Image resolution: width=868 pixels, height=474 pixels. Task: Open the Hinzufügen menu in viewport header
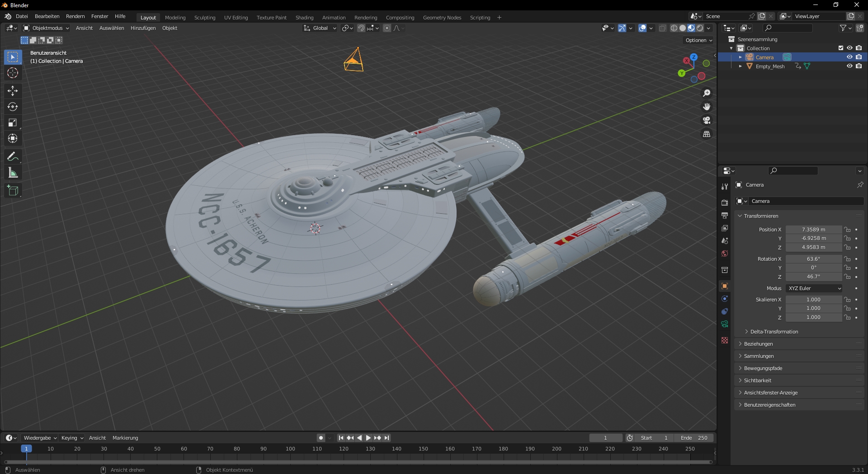pyautogui.click(x=143, y=28)
